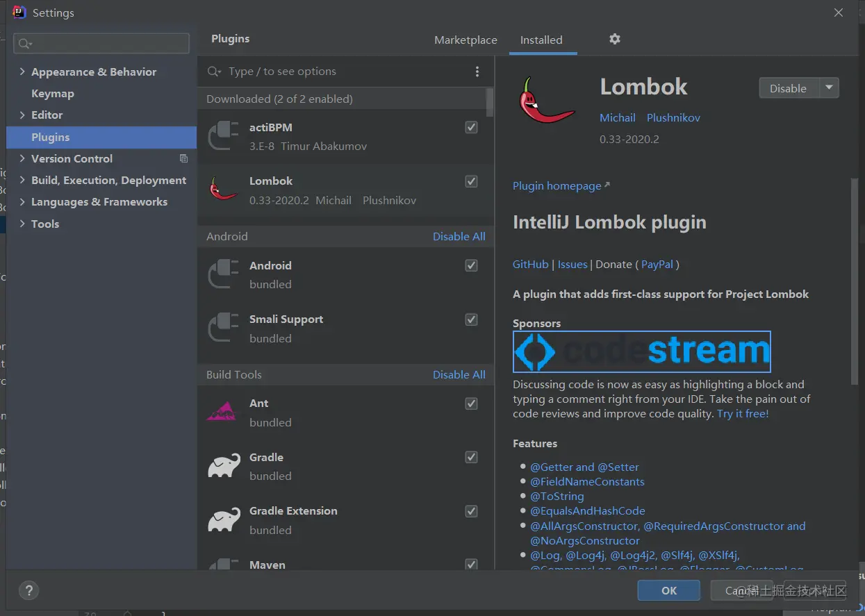
Task: Open Plushnikov author link
Action: 673,117
